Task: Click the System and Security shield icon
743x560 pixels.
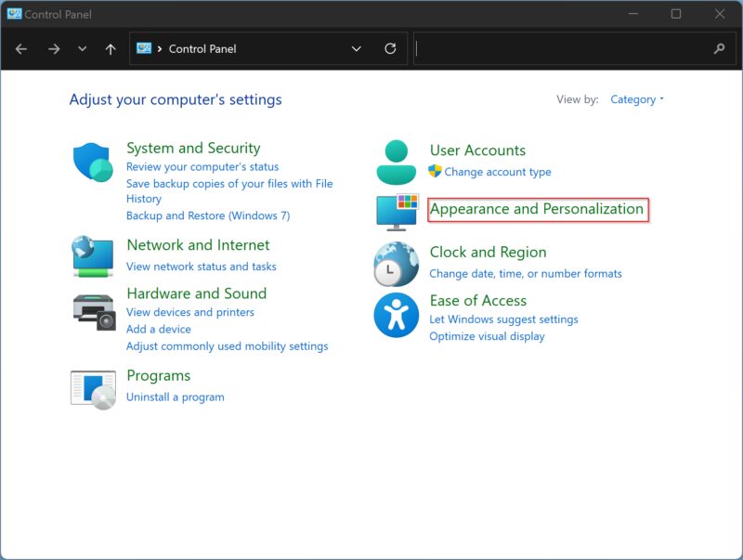Action: point(93,162)
